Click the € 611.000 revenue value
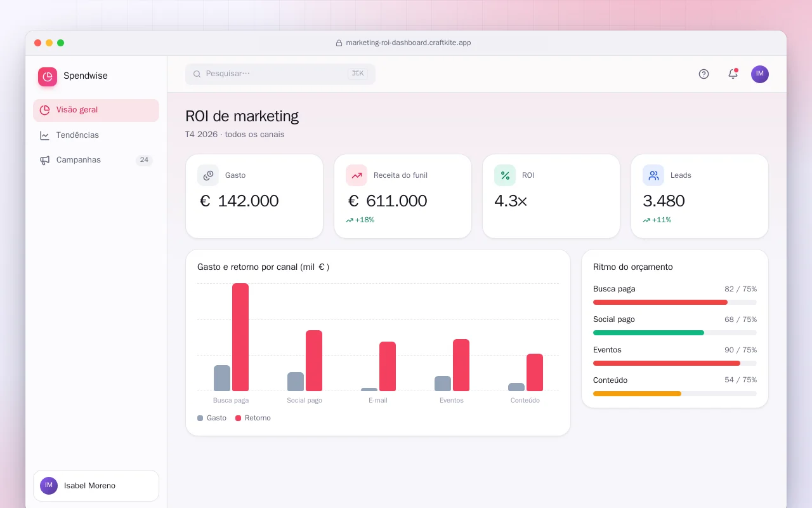Screen dimensions: 812x508 pyautogui.click(x=388, y=201)
